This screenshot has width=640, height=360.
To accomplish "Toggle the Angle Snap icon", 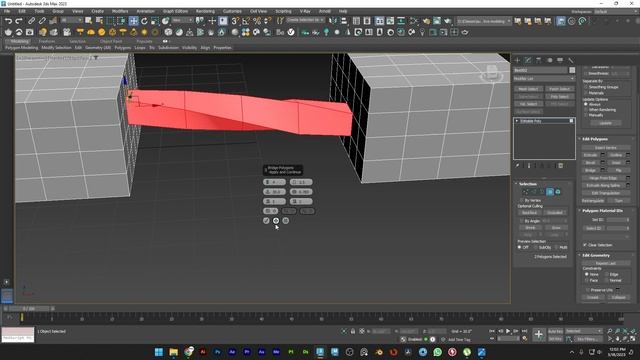I will [246, 21].
